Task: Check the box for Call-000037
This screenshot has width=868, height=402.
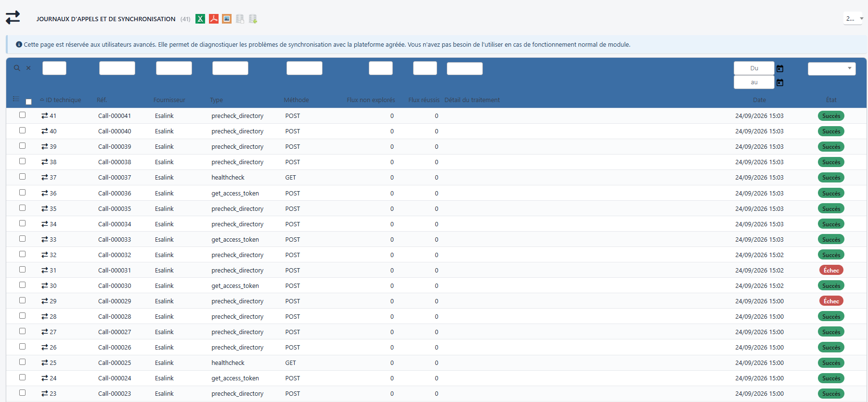Action: point(22,176)
